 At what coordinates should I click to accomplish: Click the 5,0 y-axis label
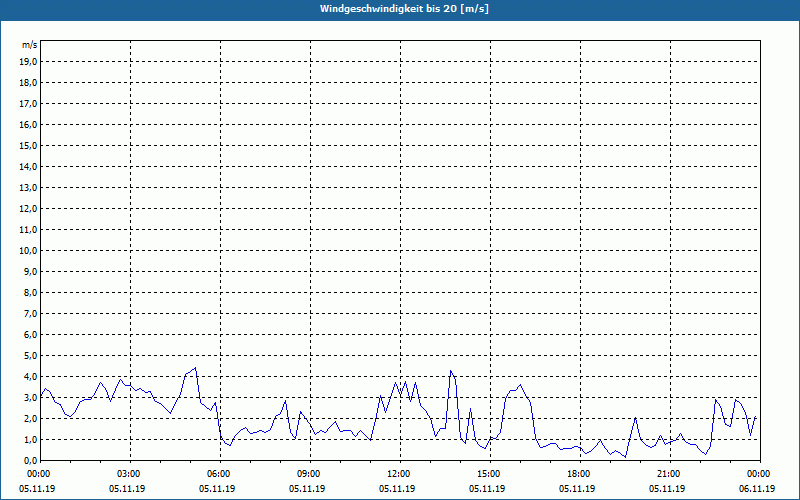(x=31, y=355)
